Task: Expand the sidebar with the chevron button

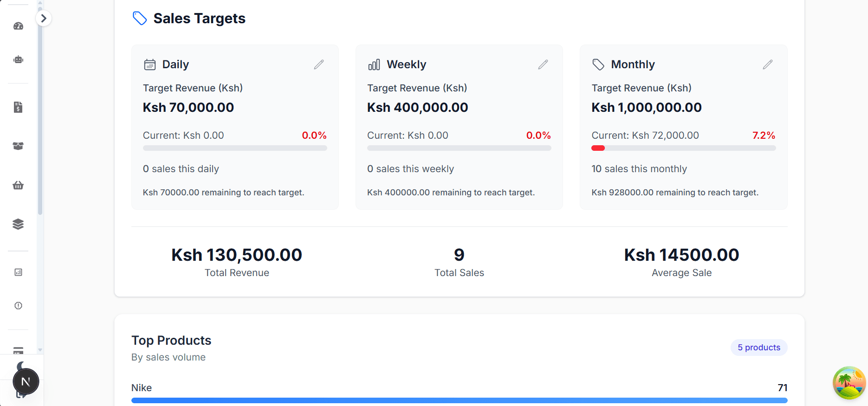Action: (x=44, y=19)
